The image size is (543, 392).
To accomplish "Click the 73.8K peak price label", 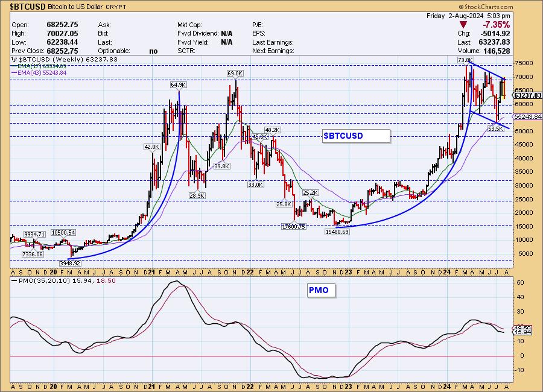I will point(465,60).
